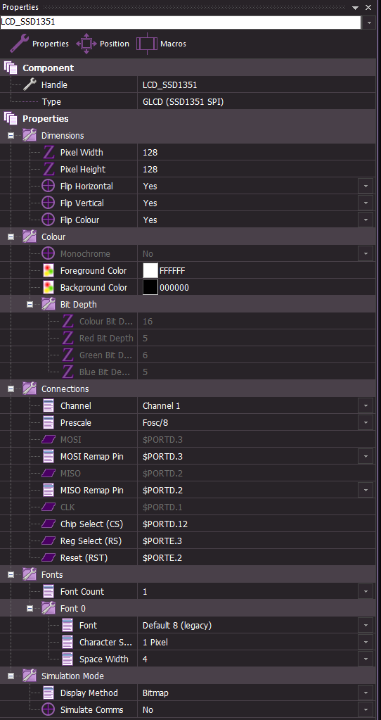
Task: Click the Flip Colour circle icon
Action: [x=48, y=220]
